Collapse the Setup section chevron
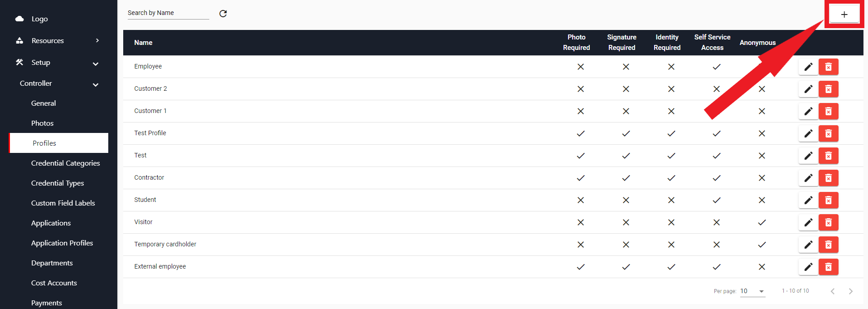 pos(96,64)
